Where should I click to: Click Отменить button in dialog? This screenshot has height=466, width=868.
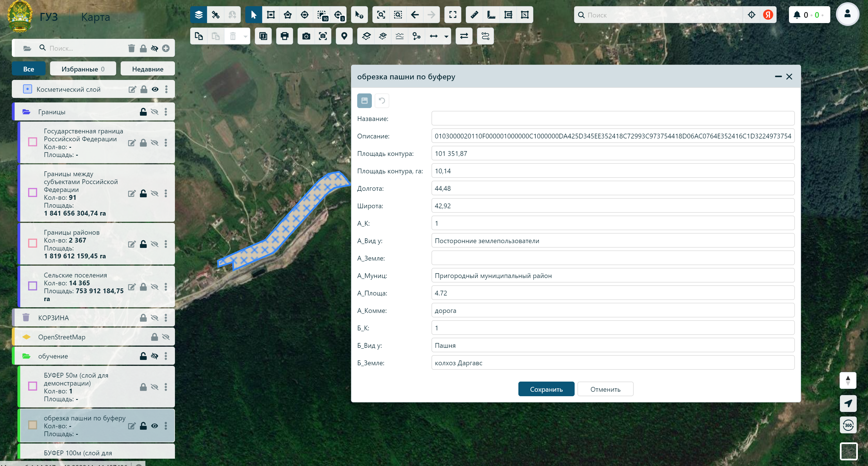coord(605,389)
